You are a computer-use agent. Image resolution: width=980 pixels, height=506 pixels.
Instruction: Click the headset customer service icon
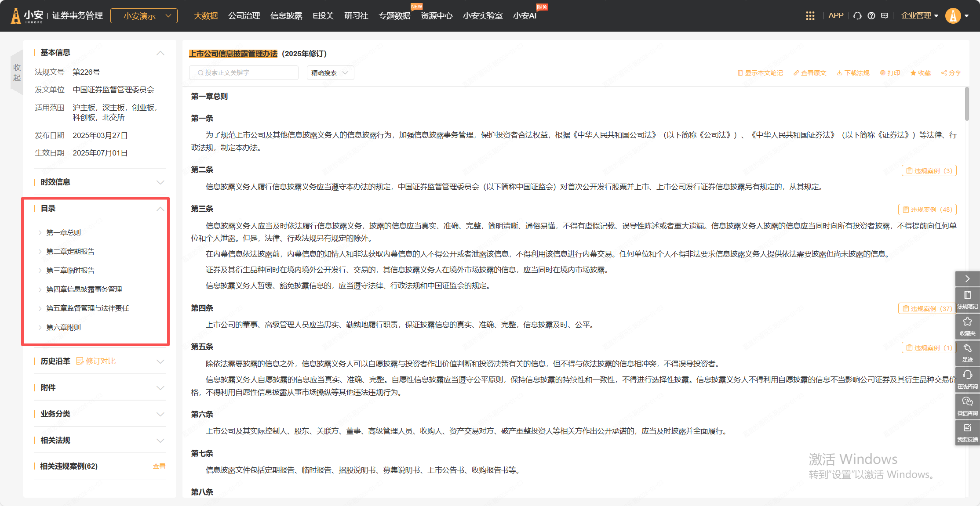[x=857, y=16]
